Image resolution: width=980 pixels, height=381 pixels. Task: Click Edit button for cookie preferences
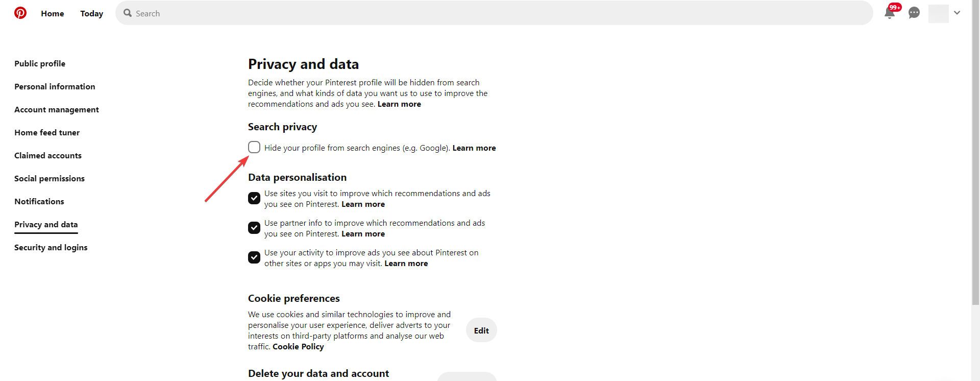(x=481, y=330)
